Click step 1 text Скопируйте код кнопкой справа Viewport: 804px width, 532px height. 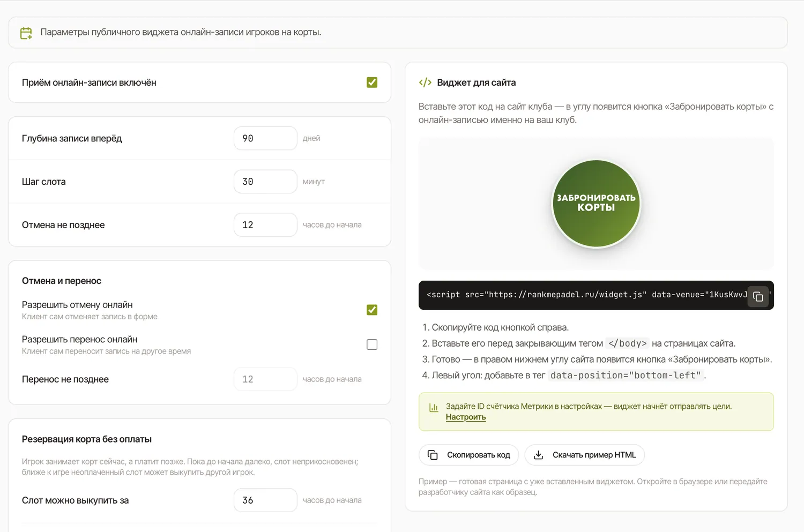point(500,327)
